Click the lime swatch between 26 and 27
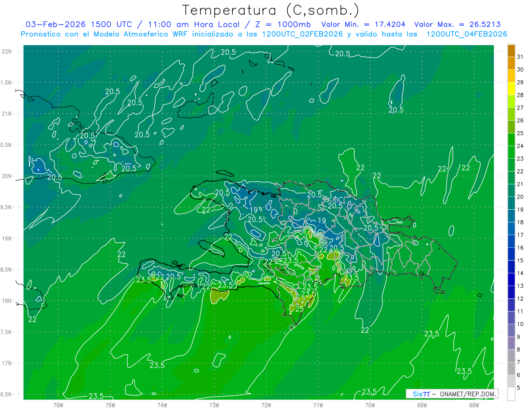This screenshot has width=532, height=411. pyautogui.click(x=511, y=114)
